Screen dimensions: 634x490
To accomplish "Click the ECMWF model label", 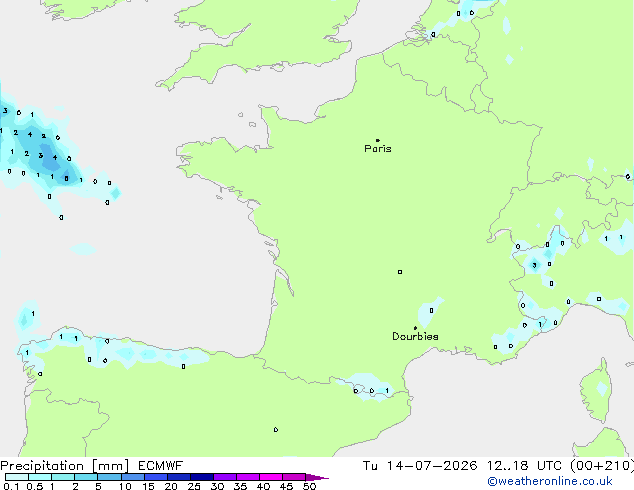I will coord(161,466).
